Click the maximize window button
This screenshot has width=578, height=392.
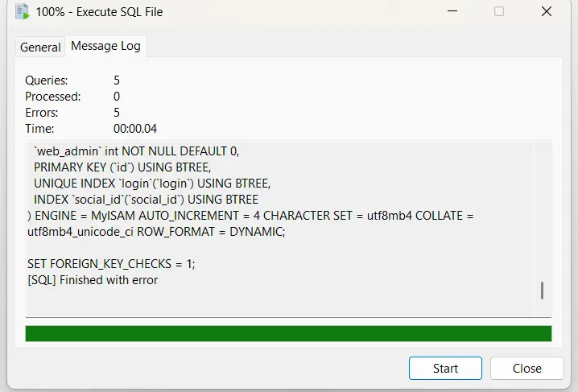(x=499, y=12)
